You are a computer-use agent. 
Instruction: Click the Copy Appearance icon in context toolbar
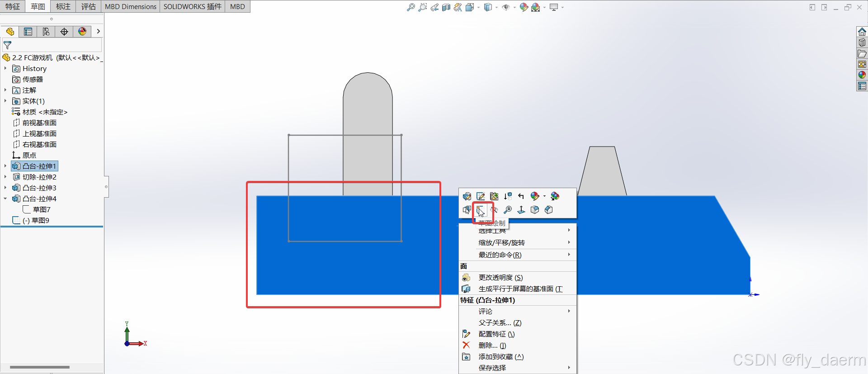[x=555, y=196]
